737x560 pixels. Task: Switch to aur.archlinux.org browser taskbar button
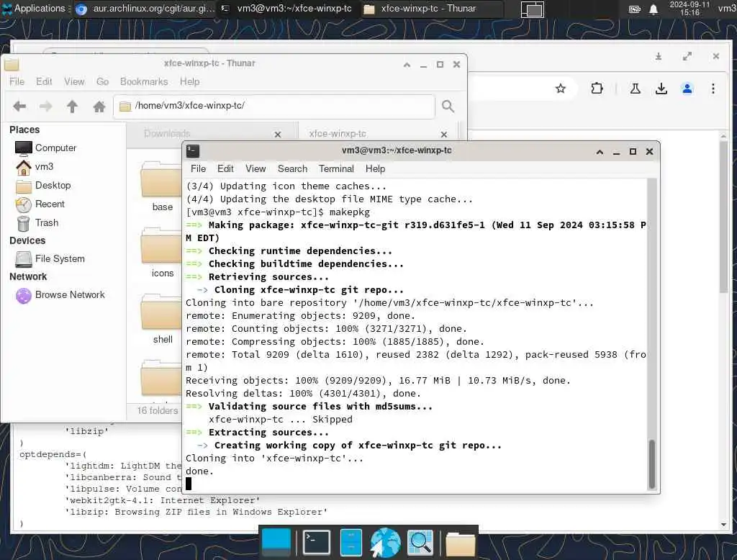(145, 9)
